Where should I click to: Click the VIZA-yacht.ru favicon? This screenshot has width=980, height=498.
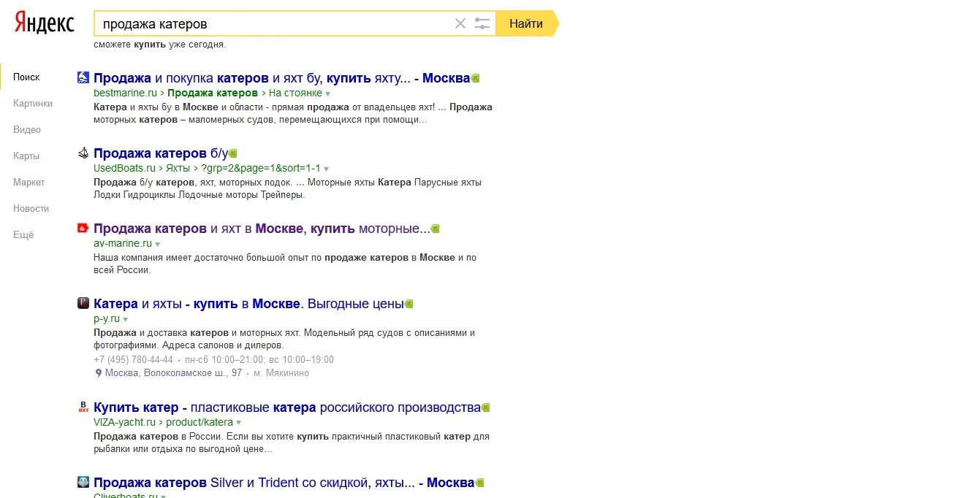point(83,407)
